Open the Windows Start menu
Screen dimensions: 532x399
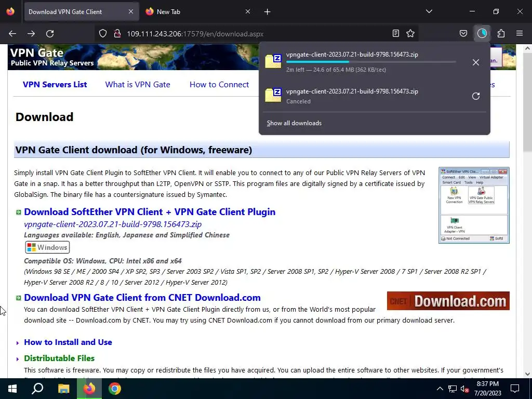(12, 389)
